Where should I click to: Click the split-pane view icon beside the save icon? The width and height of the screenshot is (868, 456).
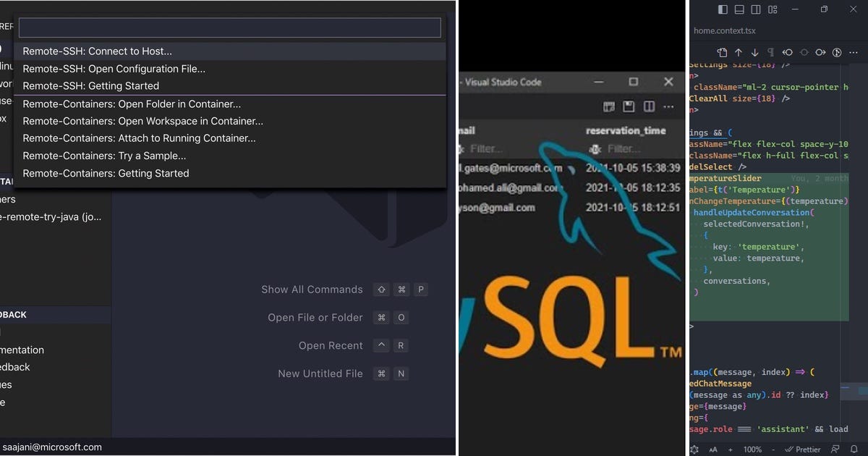point(647,106)
